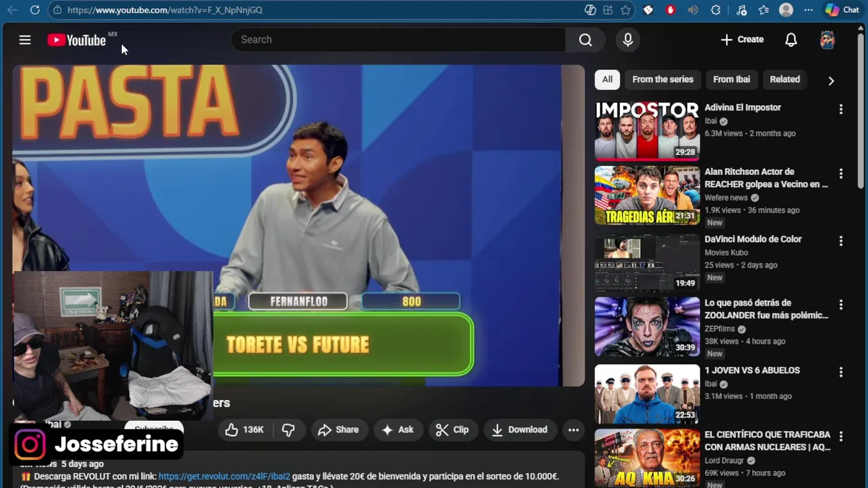This screenshot has width=868, height=488.
Task: Click the red hand blocker extension icon
Action: (670, 10)
